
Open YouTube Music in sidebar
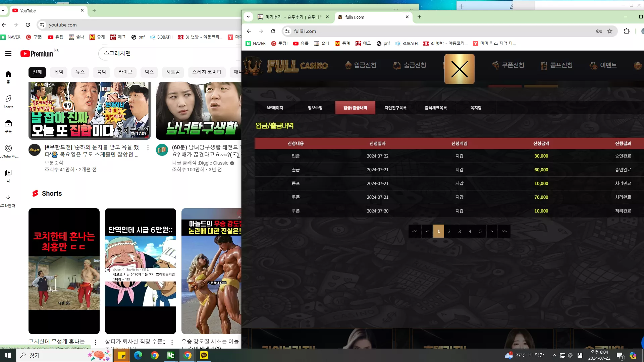point(8,151)
